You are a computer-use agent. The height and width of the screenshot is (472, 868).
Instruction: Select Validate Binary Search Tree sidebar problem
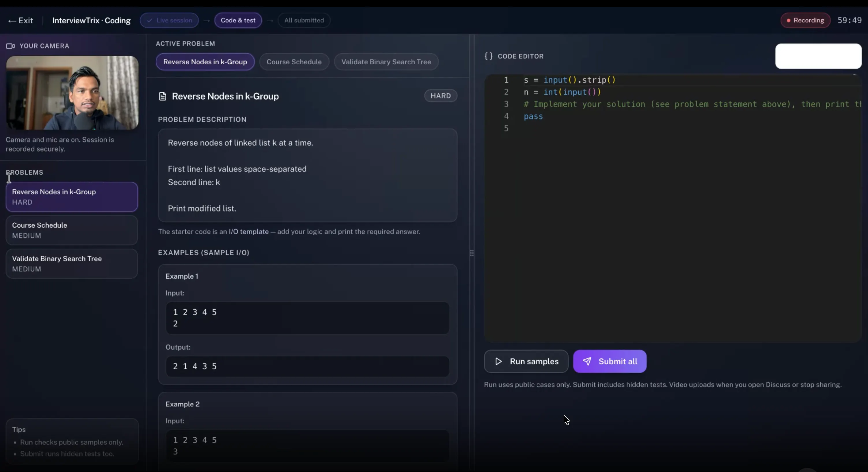coord(72,264)
